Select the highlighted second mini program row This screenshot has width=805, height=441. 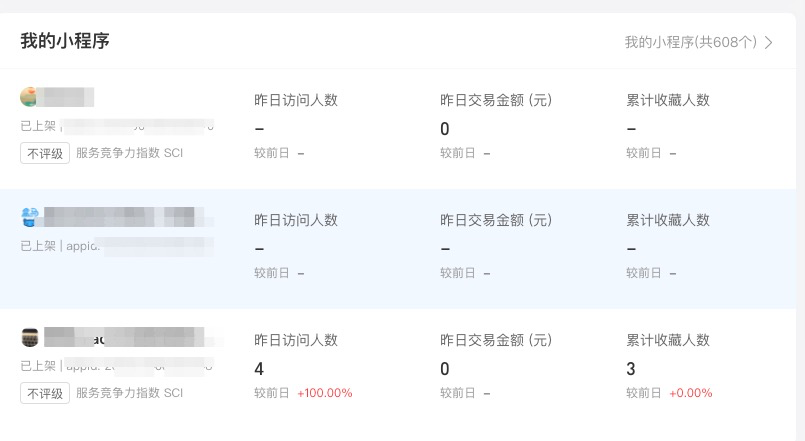coord(400,248)
